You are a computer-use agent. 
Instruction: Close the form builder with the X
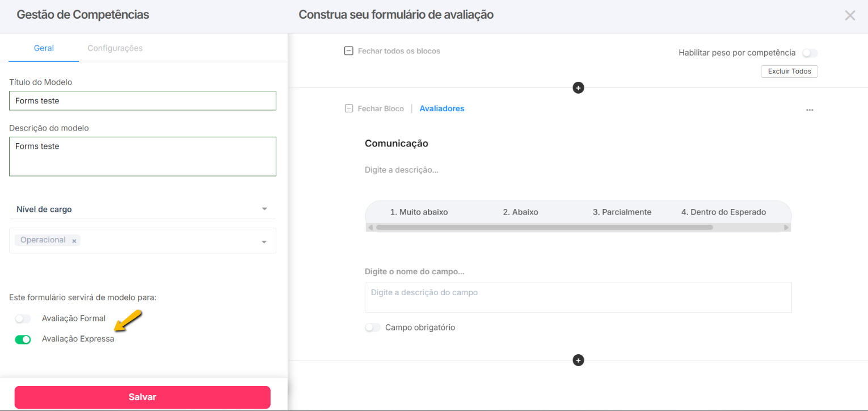pyautogui.click(x=850, y=15)
